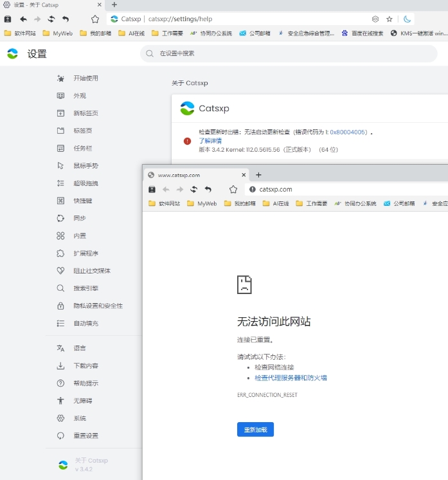Image resolution: width=448 pixels, height=480 pixels.
Task: Open Catsxp shield icon in settings address bar
Action: click(x=375, y=19)
